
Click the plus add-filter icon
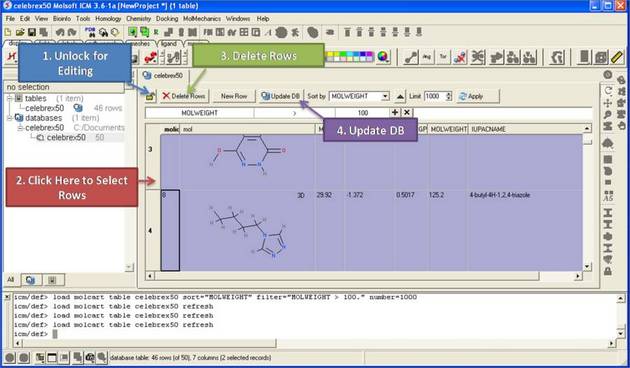coord(395,112)
